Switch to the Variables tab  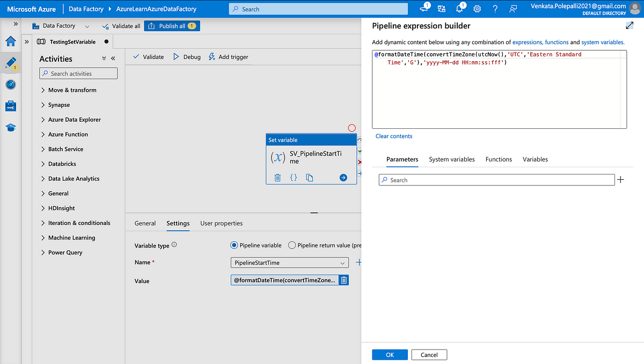point(535,159)
